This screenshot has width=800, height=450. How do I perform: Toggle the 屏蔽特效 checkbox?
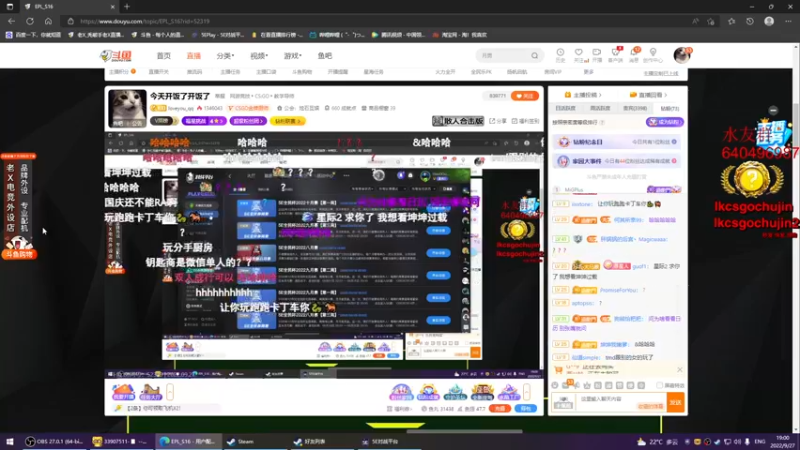tap(660, 385)
